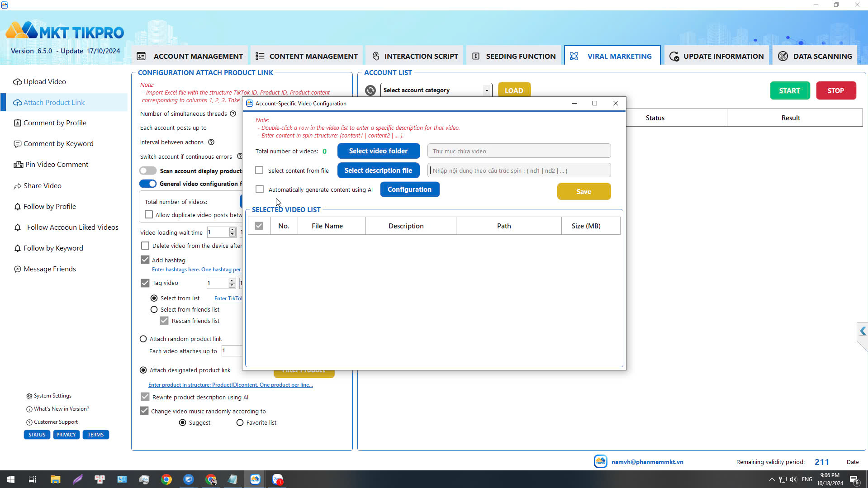
Task: Click the account avatar icon near email
Action: [x=601, y=461]
